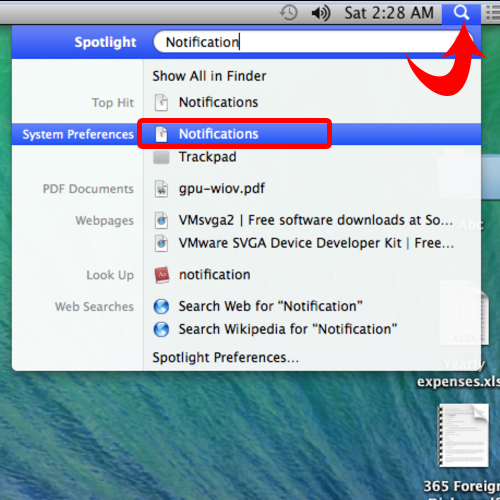Screen dimensions: 500x500
Task: Click globe icon beside Search Wikipedia
Action: coord(161,329)
